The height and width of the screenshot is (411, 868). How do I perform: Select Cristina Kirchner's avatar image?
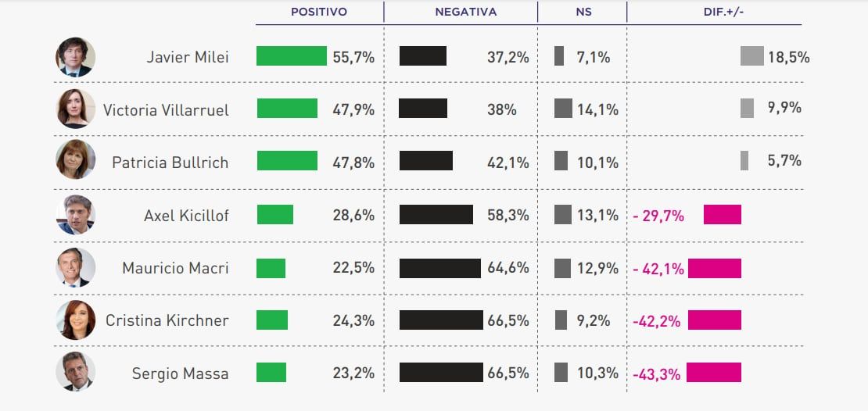coord(76,320)
